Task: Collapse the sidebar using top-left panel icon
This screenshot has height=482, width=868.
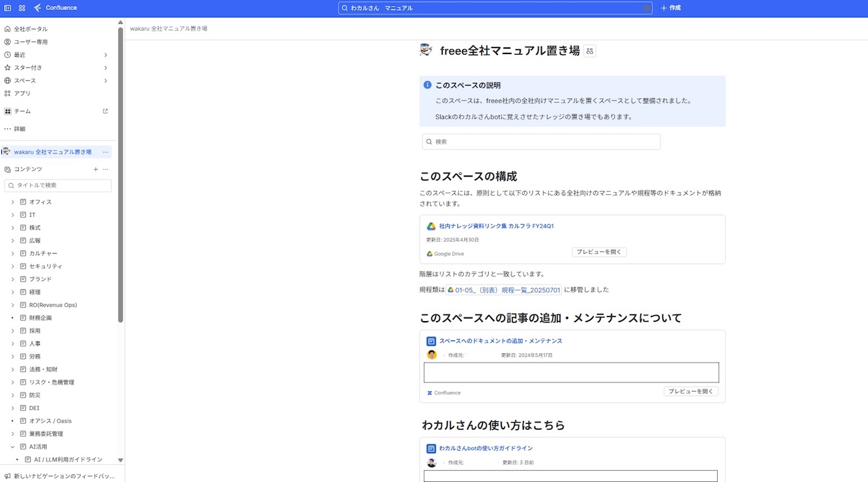Action: click(8, 8)
